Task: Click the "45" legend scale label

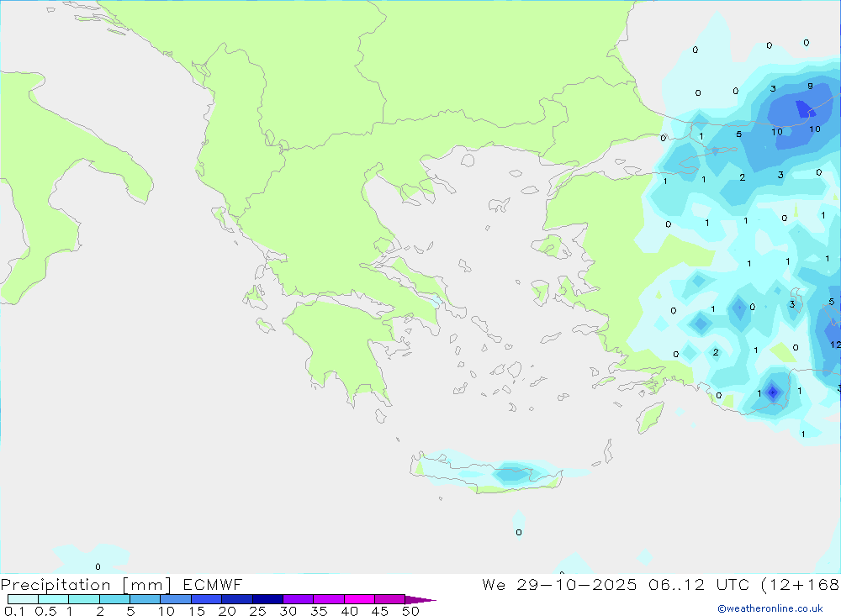Action: pos(380,611)
